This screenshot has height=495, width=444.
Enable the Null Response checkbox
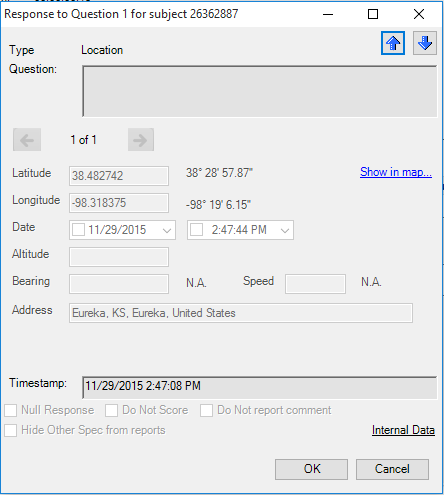point(11,410)
